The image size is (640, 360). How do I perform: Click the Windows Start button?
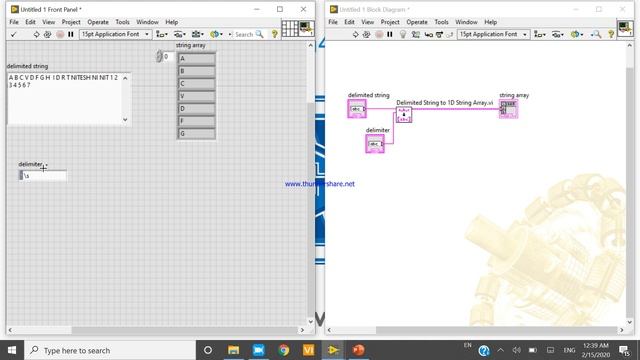[x=12, y=350]
